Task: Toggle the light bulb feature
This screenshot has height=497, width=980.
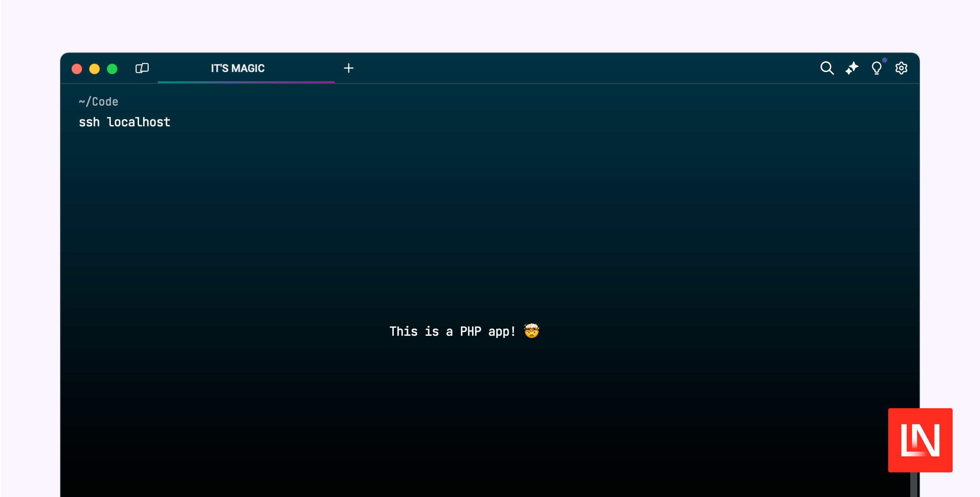Action: [877, 68]
